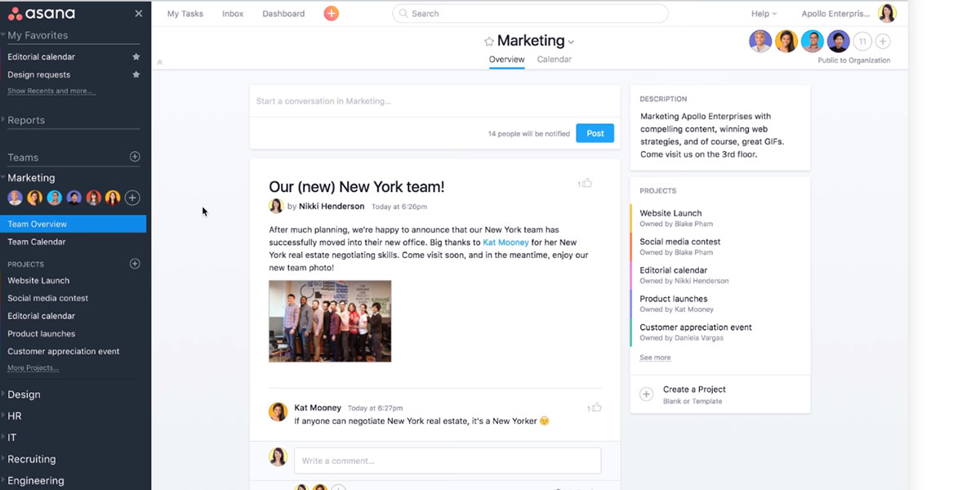Open the Asana home logo icon
This screenshot has width=980, height=490.
(16, 13)
